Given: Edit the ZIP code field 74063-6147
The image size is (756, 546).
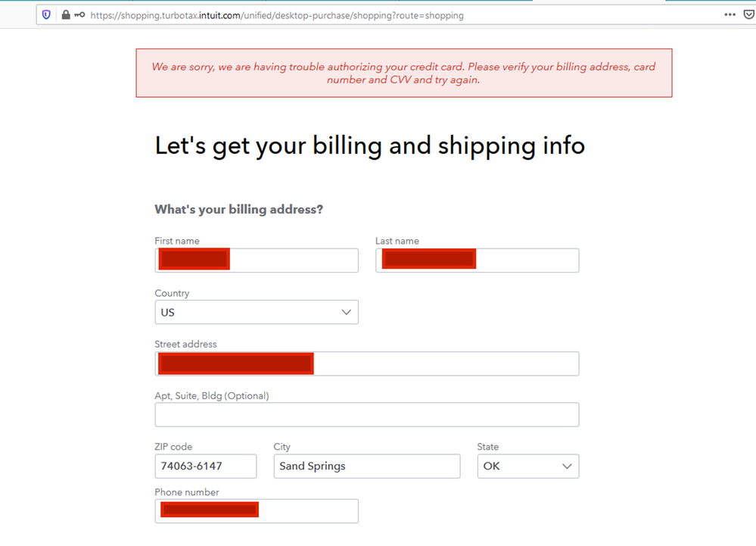Looking at the screenshot, I should pos(206,466).
